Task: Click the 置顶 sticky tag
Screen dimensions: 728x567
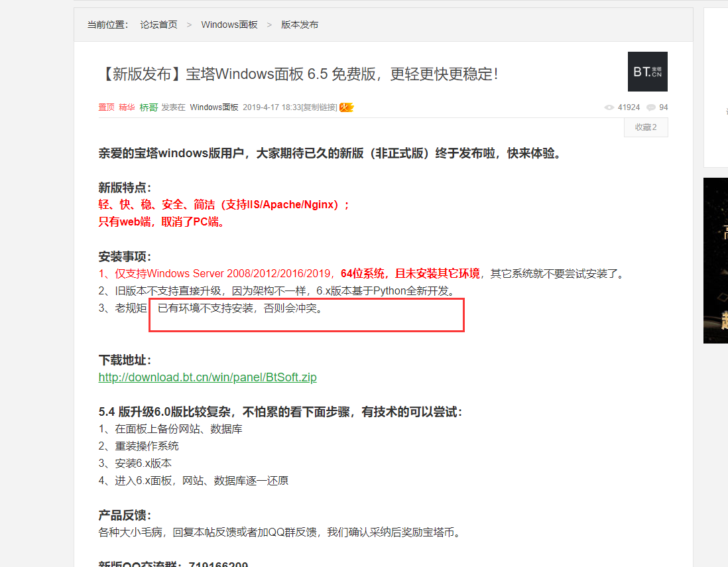Action: pyautogui.click(x=106, y=107)
